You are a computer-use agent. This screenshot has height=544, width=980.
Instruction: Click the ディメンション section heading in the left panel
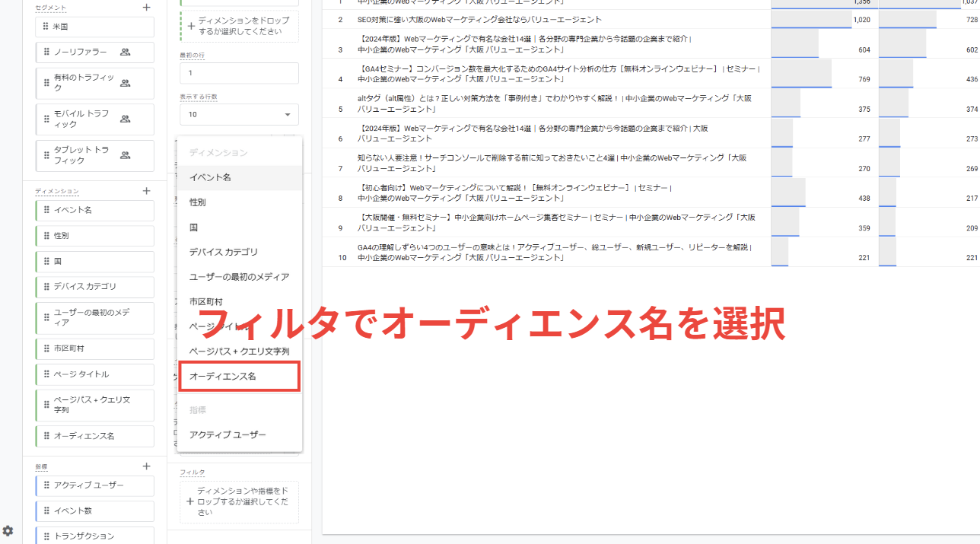[57, 191]
